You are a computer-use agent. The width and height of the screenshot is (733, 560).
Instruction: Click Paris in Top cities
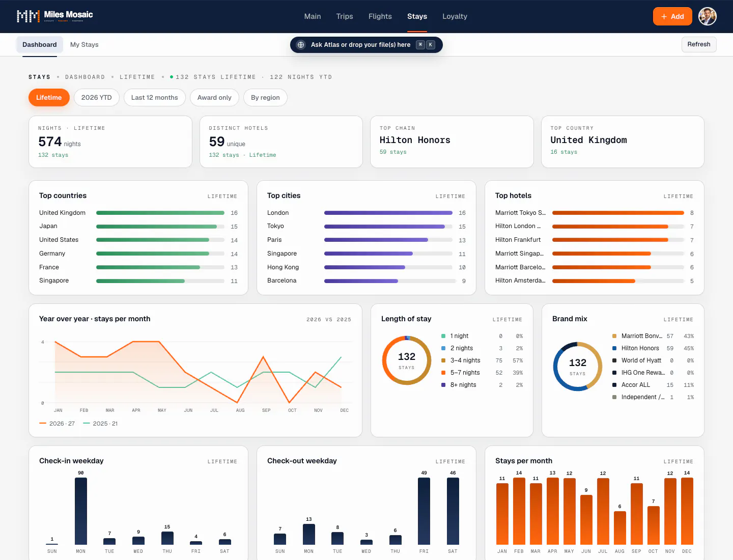[366, 240]
